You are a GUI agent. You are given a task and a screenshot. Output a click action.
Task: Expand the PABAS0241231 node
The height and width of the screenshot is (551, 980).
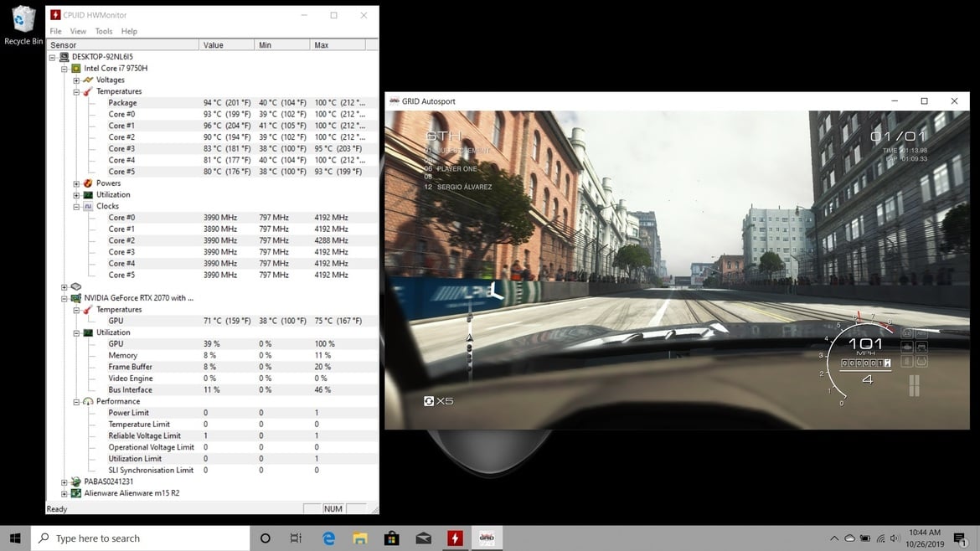(x=64, y=482)
